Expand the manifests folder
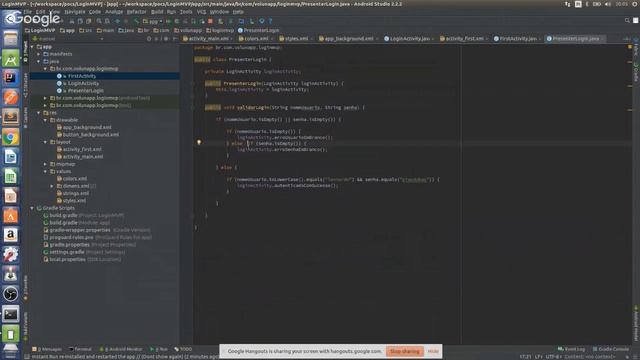Viewport: 640px width, 360px height. [x=39, y=54]
